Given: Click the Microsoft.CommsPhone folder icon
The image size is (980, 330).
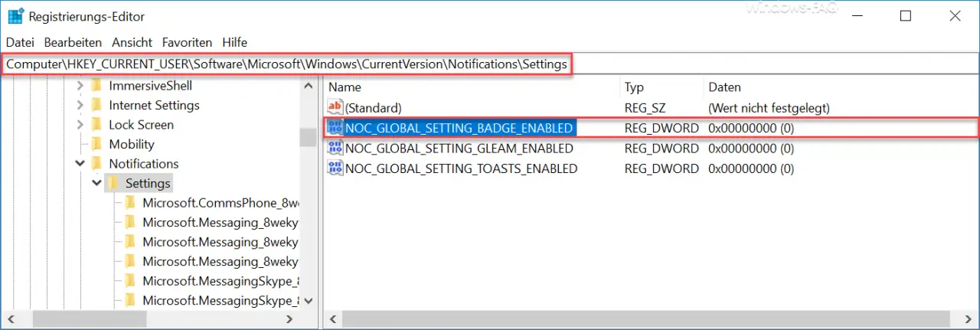Looking at the screenshot, I should (129, 203).
